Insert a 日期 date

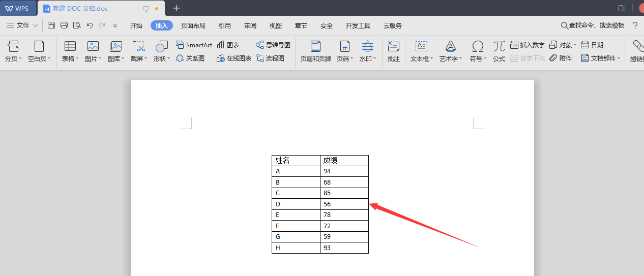click(x=592, y=45)
